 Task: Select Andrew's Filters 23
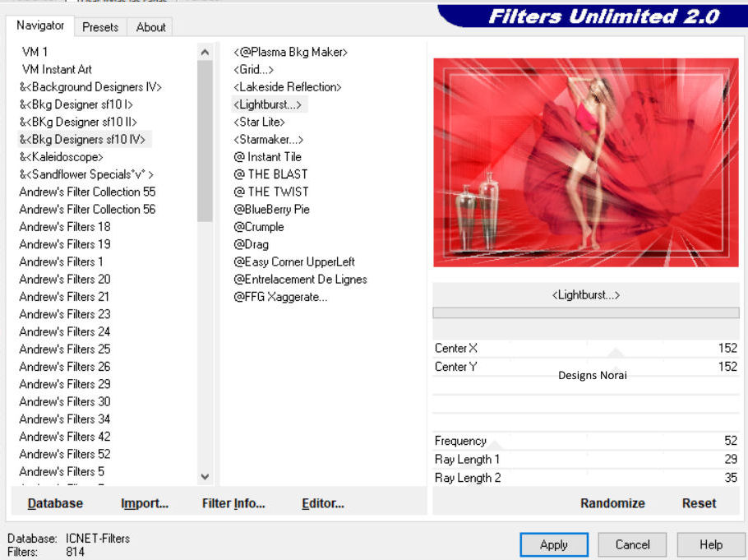point(65,314)
